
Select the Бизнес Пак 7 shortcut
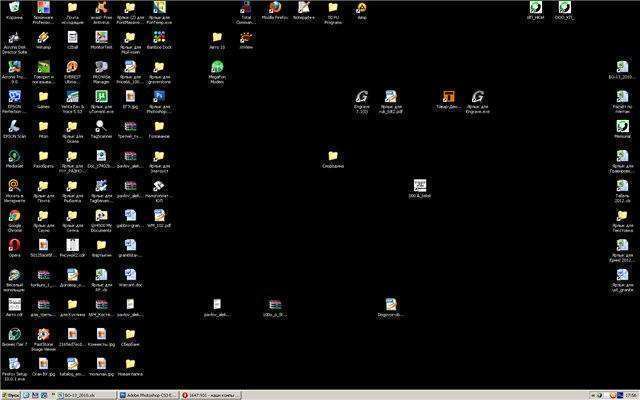pyautogui.click(x=14, y=337)
